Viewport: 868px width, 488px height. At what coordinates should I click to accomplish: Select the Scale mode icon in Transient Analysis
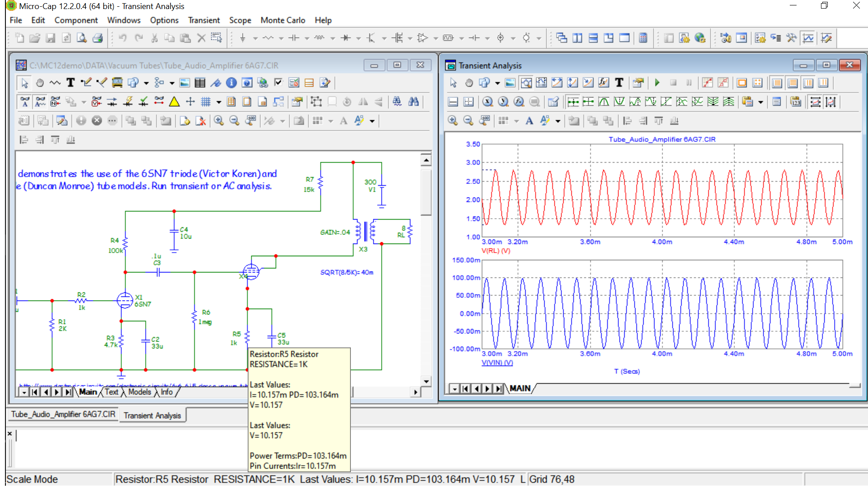click(x=526, y=83)
